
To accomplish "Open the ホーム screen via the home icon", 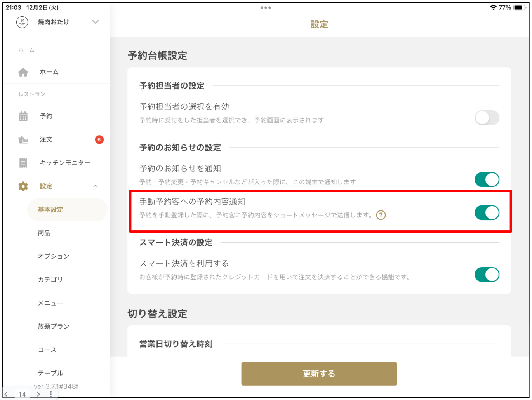I will [x=23, y=72].
